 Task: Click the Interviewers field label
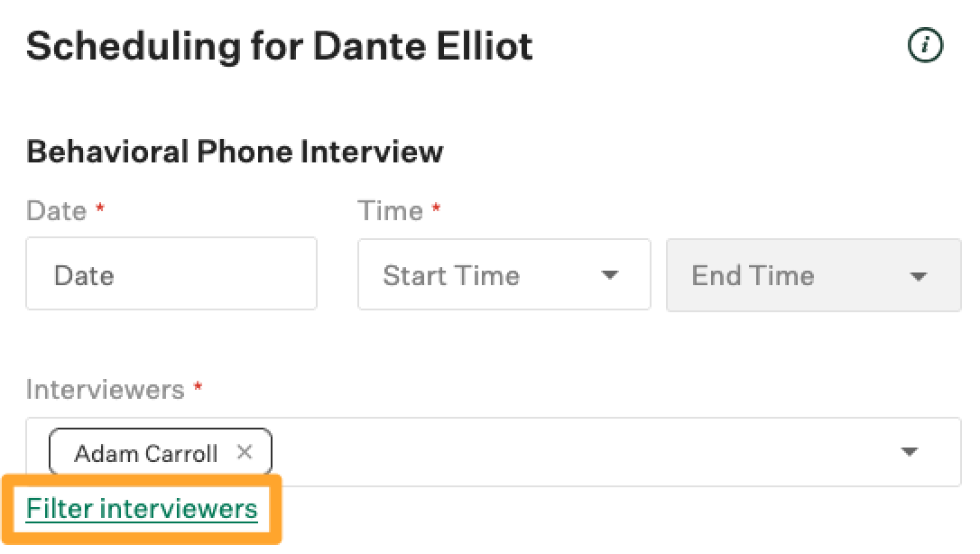[105, 390]
